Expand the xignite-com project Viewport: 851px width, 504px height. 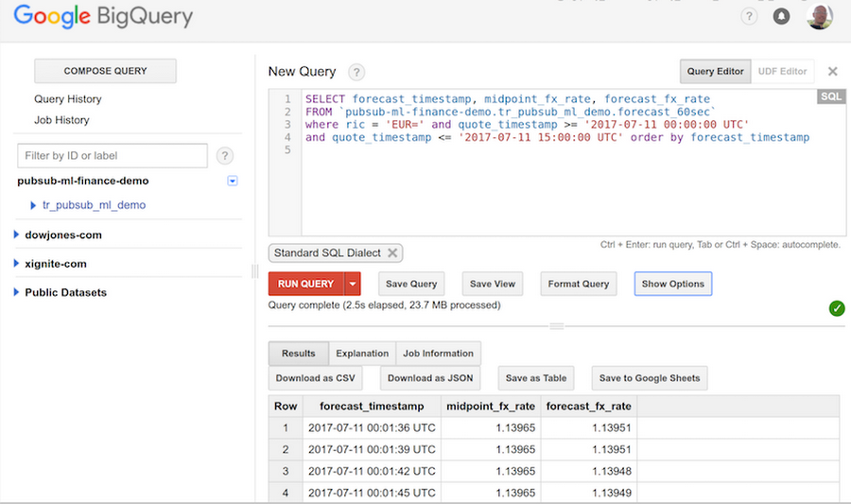pos(16,263)
